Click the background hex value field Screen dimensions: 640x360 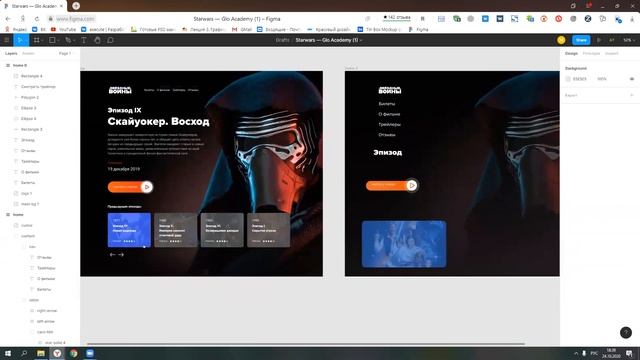coord(580,79)
